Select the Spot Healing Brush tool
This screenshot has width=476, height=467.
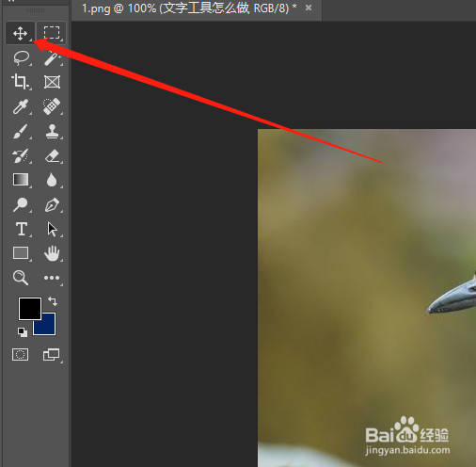[52, 106]
